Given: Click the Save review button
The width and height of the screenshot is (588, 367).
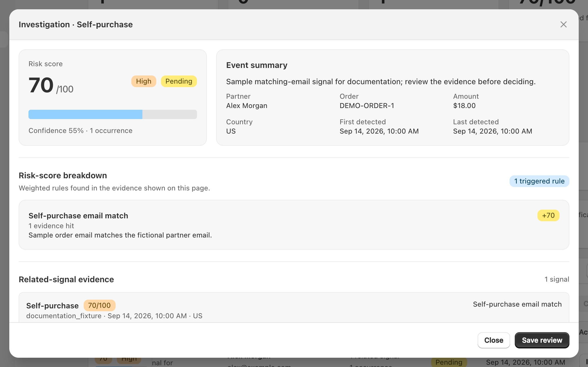Looking at the screenshot, I should (x=542, y=340).
